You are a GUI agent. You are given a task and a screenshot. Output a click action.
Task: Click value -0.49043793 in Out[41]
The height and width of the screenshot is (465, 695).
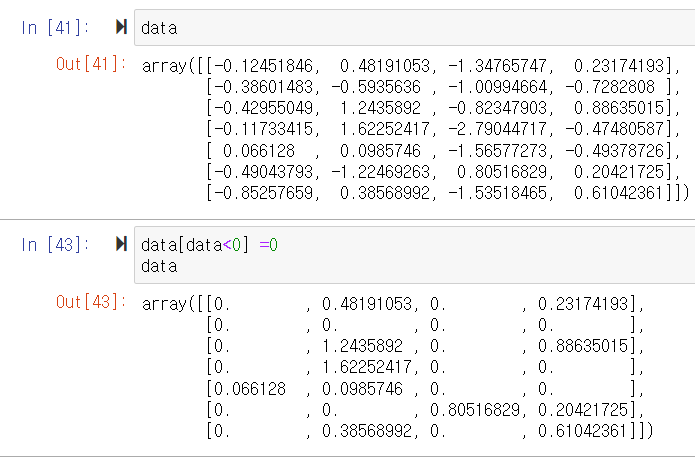click(x=263, y=172)
